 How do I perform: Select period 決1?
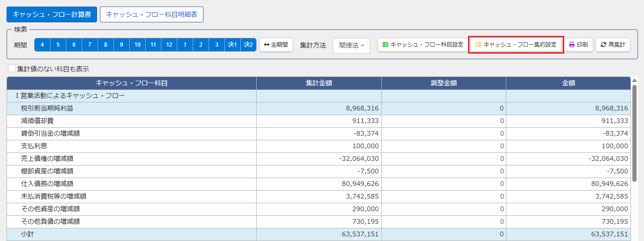[x=232, y=45]
